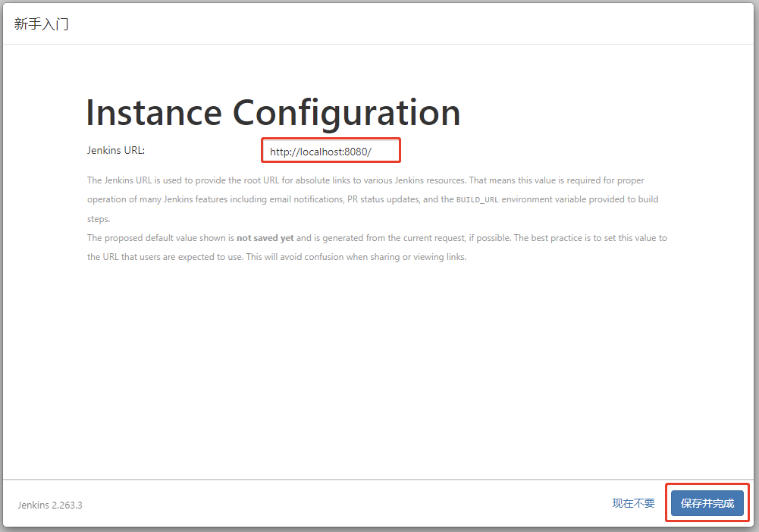Click the bold 'not saved yet' text
The width and height of the screenshot is (759, 532).
coord(265,238)
